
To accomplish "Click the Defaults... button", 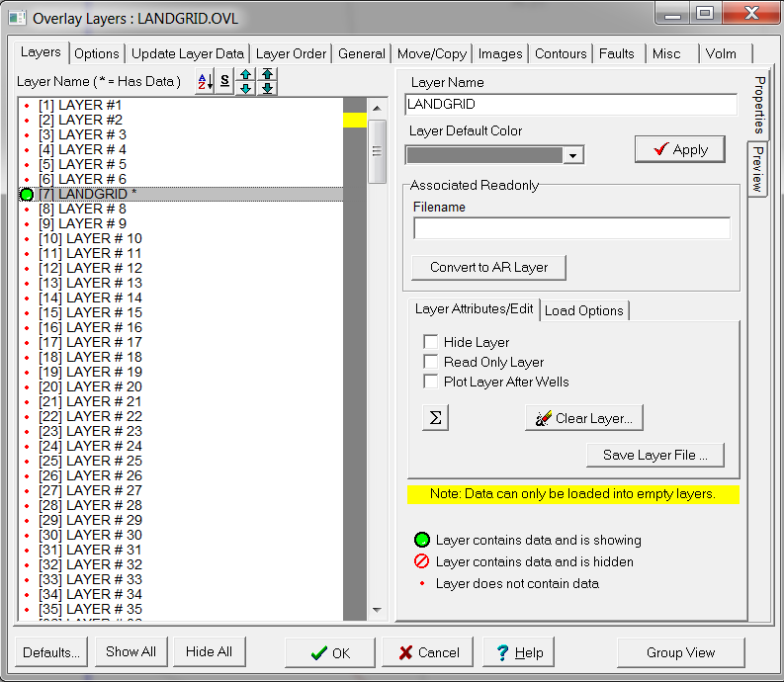I will click(51, 652).
